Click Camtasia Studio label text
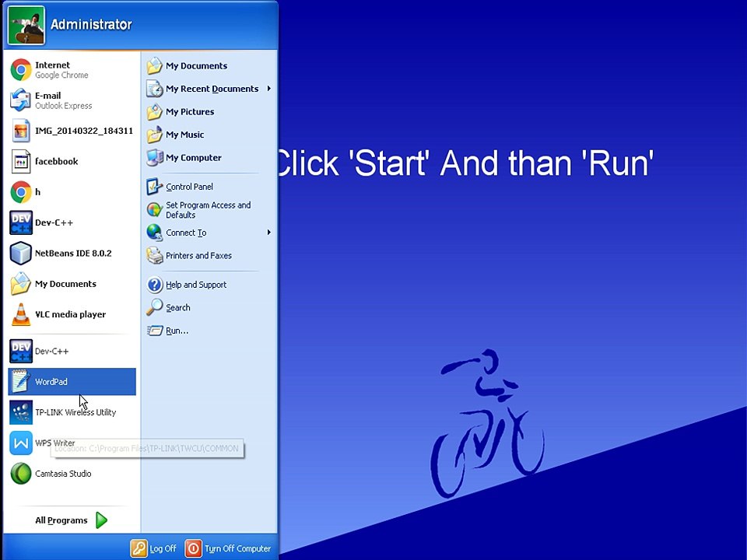 63,474
